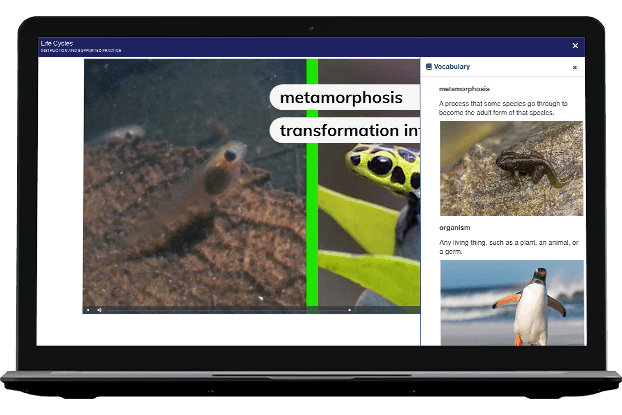622x415 pixels.
Task: Select the organism vocabulary term
Action: pos(455,227)
